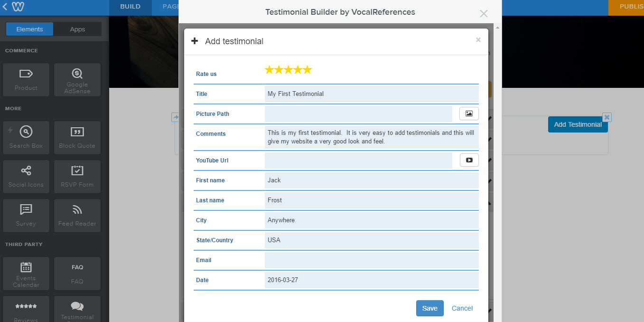Click the "Testimonial Builder by VocalReferences" title

[x=340, y=12]
